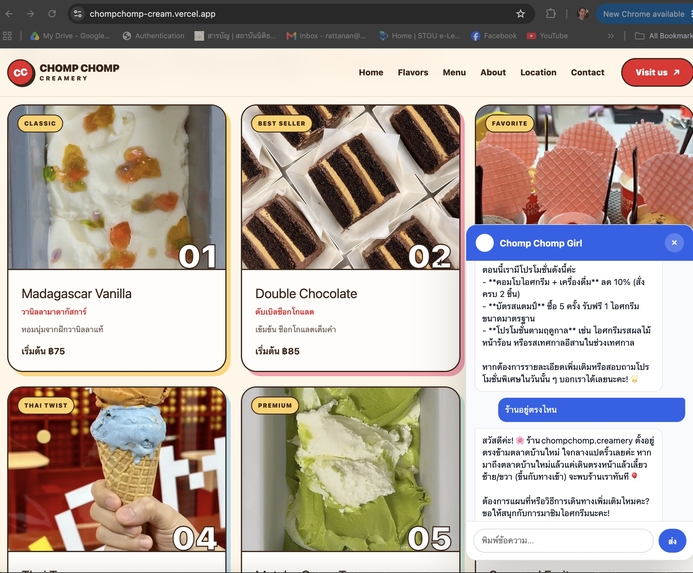The width and height of the screenshot is (693, 573).
Task: Click the ฿75 starting price text
Action: click(x=43, y=351)
